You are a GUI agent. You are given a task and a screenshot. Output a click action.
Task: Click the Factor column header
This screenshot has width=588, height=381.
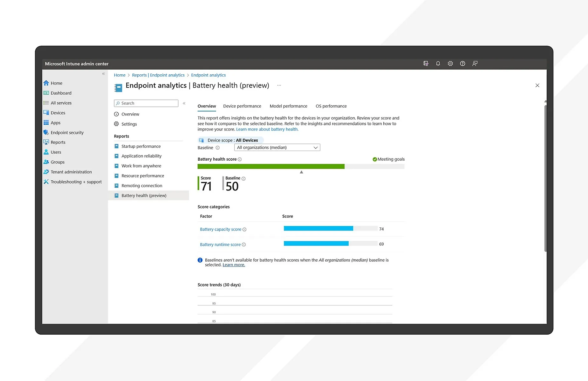(206, 216)
